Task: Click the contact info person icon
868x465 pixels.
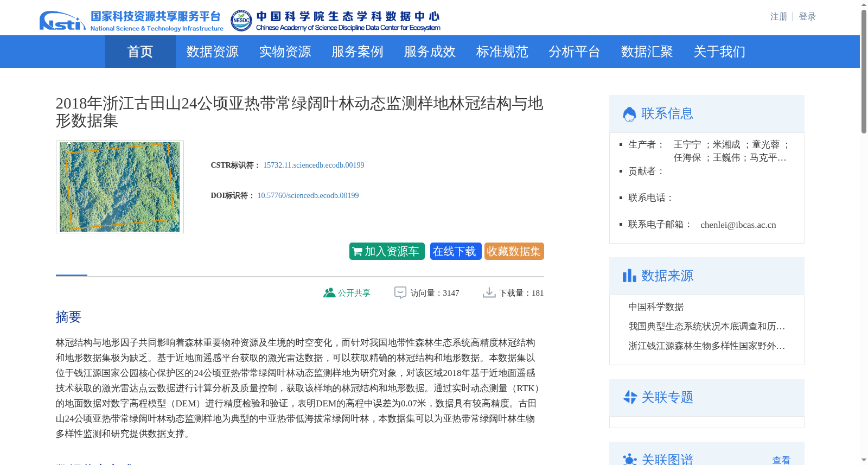Action: 629,114
